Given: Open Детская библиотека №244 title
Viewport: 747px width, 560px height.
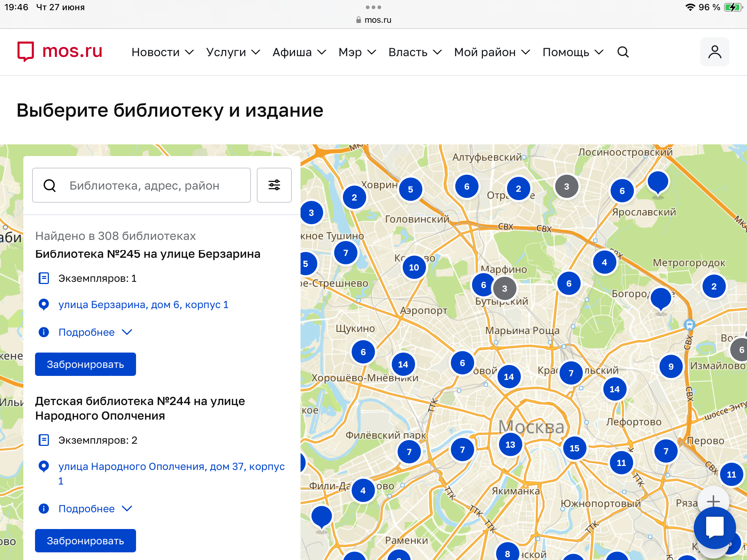Looking at the screenshot, I should point(140,408).
